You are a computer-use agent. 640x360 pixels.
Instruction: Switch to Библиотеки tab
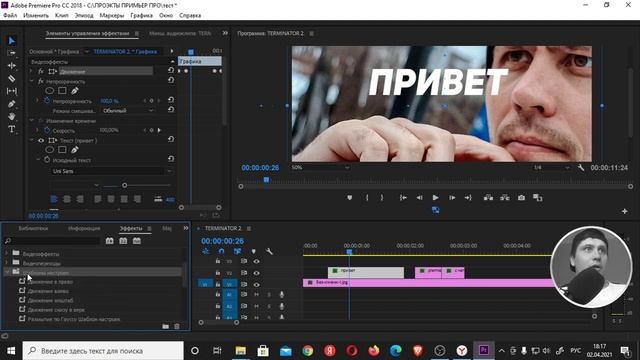point(33,229)
